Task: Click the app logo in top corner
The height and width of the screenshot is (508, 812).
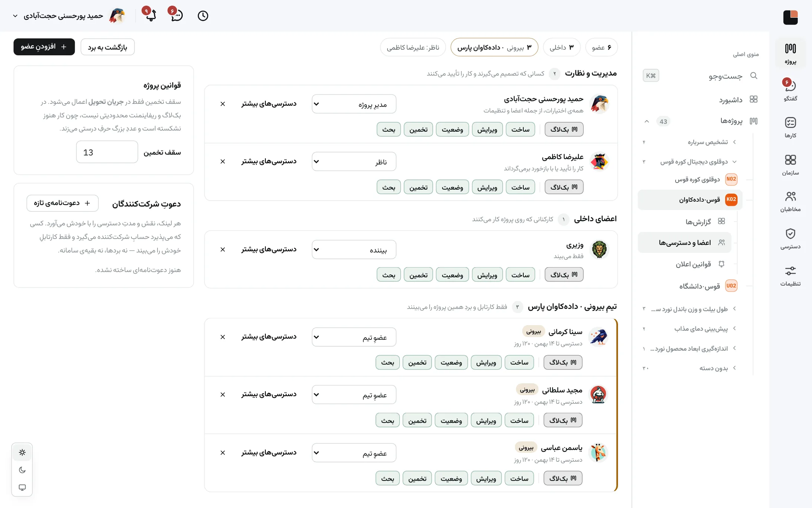Action: (x=791, y=17)
